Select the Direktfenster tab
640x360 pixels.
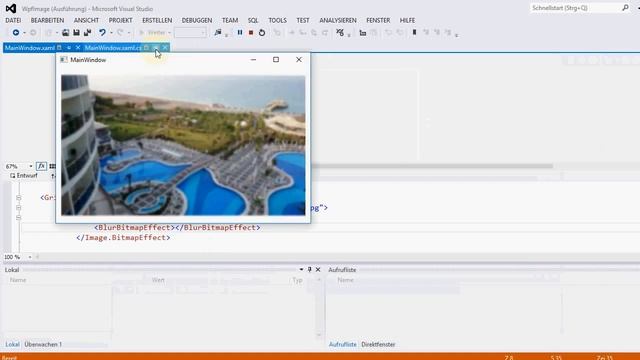pyautogui.click(x=378, y=344)
